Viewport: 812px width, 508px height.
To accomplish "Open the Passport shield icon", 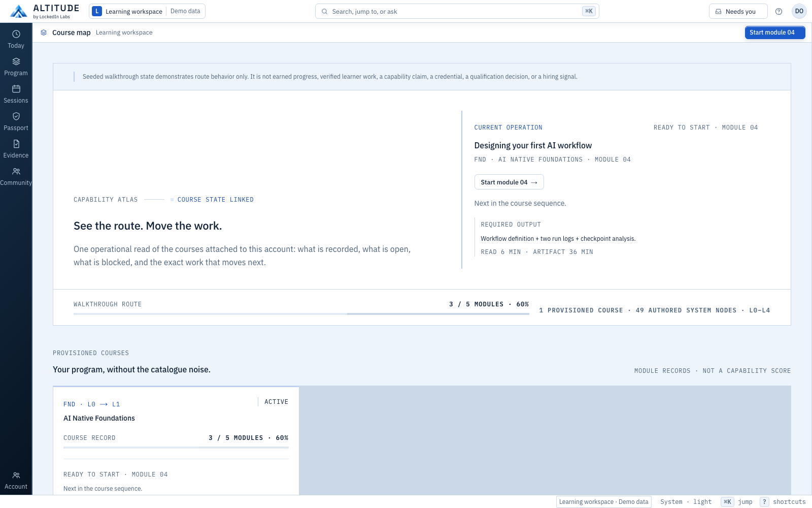I will pos(16,116).
